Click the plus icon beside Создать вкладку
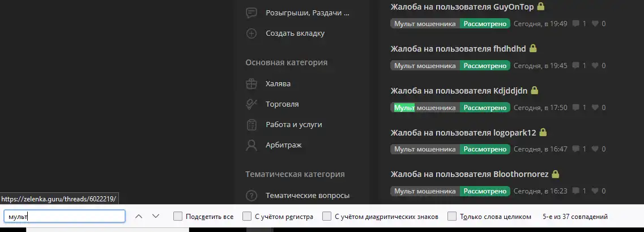 tap(251, 33)
